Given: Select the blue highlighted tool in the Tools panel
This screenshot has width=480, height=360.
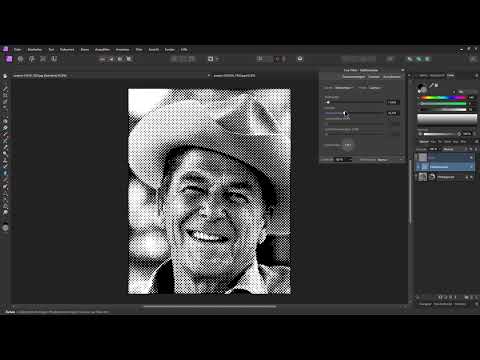Looking at the screenshot, I should tap(5, 173).
